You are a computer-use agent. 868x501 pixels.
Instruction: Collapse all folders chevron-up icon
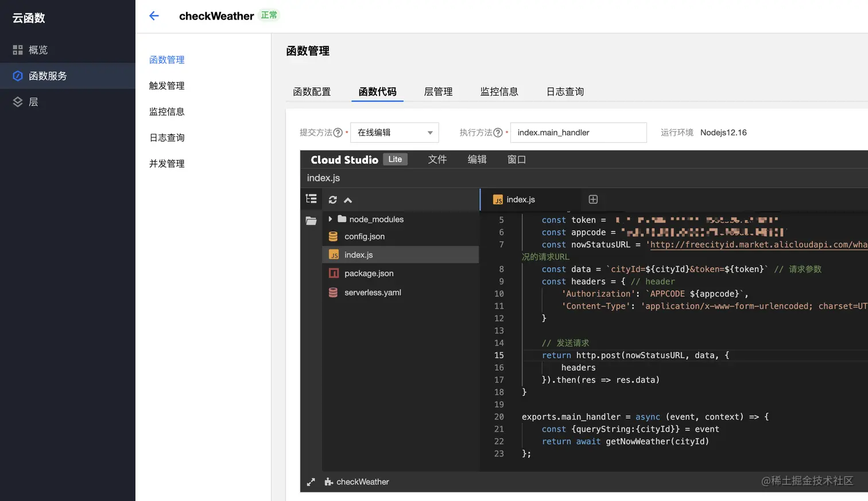pos(348,200)
